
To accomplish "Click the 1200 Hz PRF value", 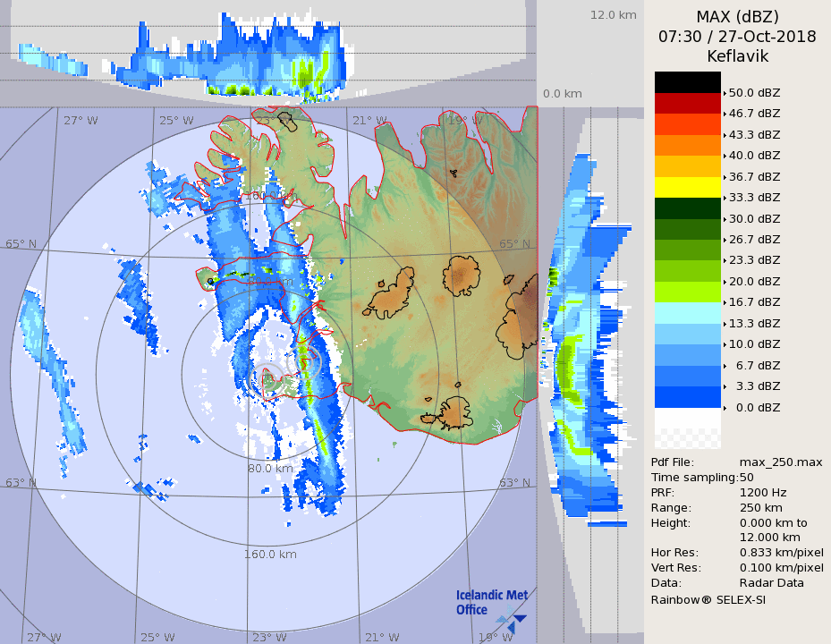I will point(763,492).
